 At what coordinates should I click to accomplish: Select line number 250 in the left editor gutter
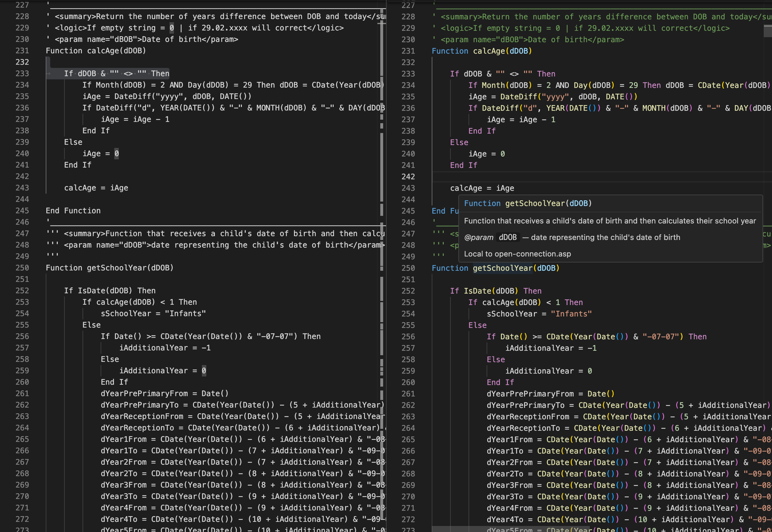[x=22, y=268]
